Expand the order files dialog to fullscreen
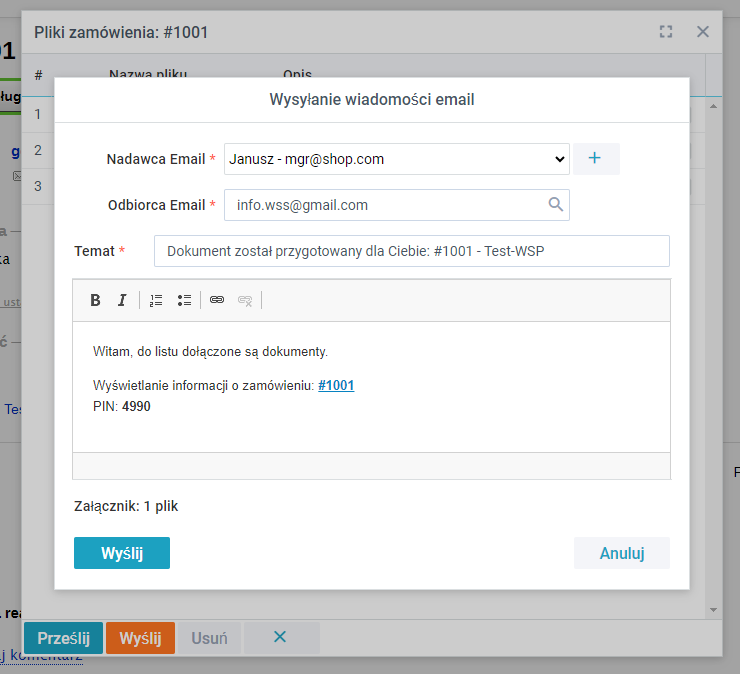Viewport: 740px width, 674px height. coord(666,32)
